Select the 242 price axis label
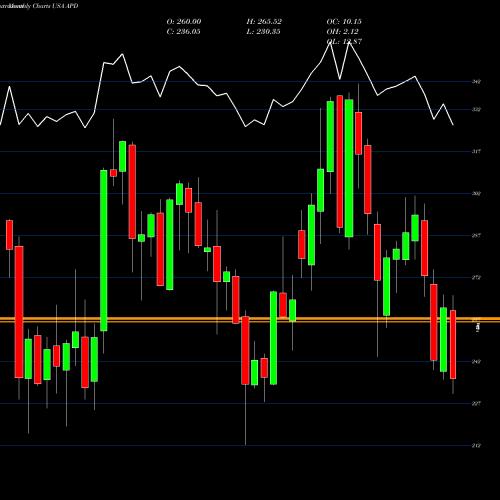The height and width of the screenshot is (500, 500). [x=476, y=361]
